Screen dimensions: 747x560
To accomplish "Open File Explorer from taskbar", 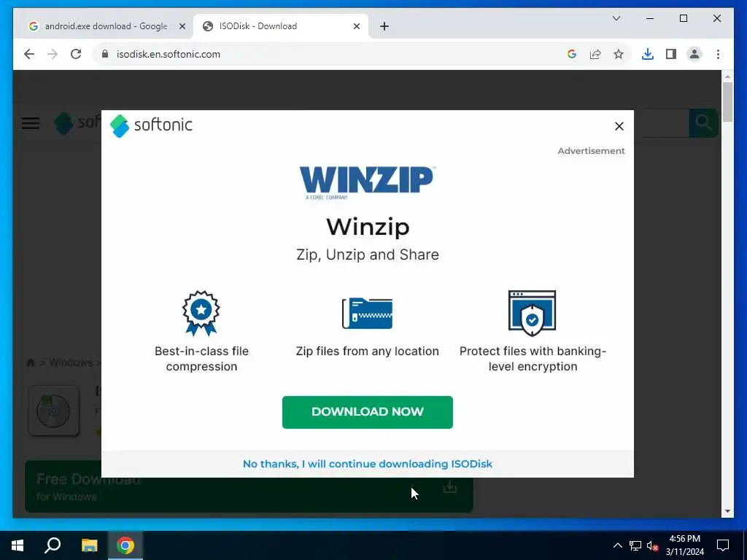I will point(89,545).
